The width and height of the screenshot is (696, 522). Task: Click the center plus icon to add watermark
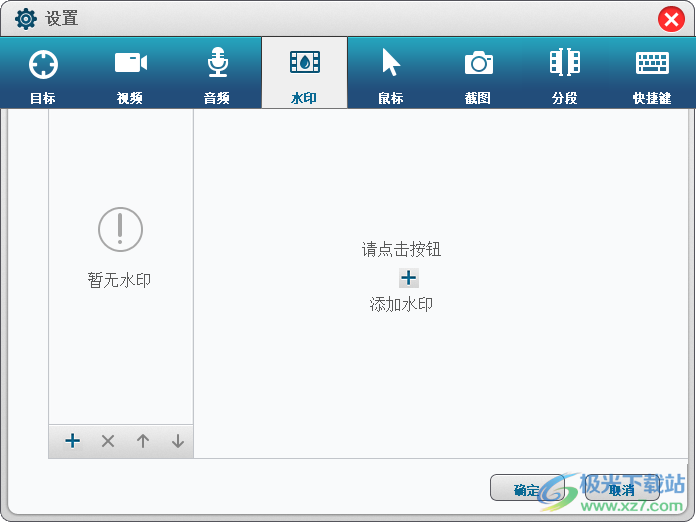click(408, 278)
